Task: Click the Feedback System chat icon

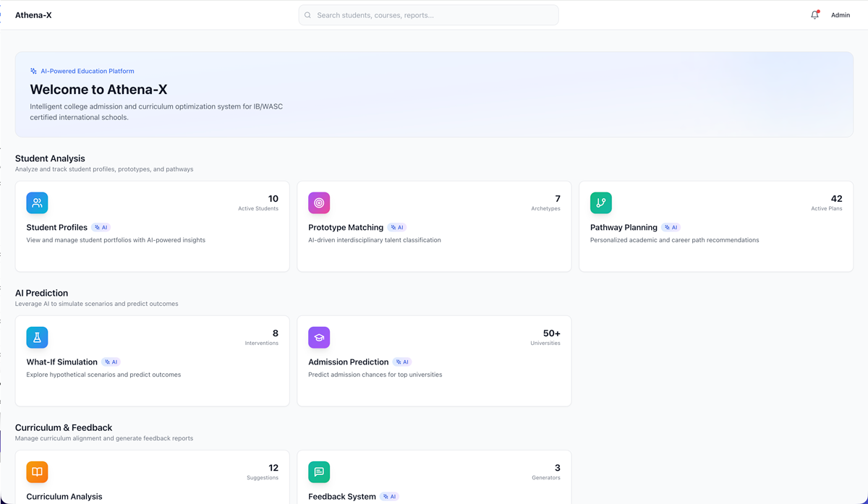Action: pos(319,472)
